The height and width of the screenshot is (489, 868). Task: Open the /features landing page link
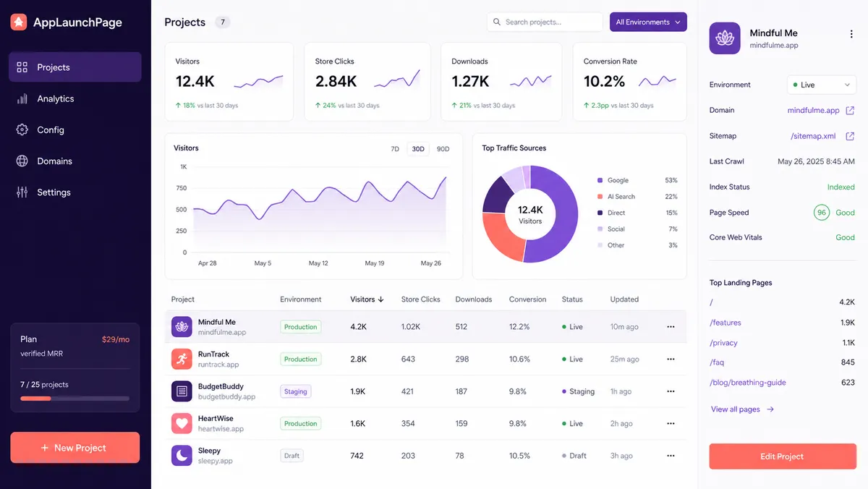click(x=726, y=323)
